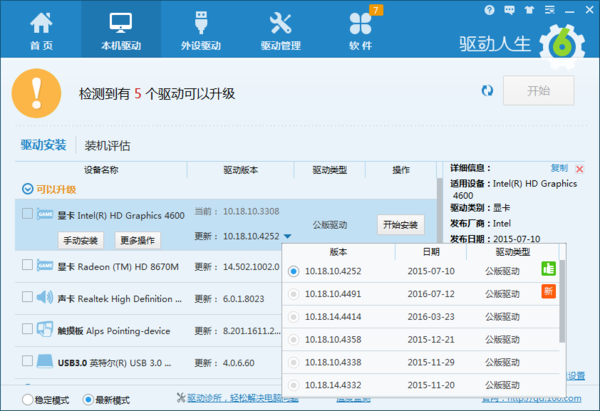Close the details panel red X

(x=580, y=169)
